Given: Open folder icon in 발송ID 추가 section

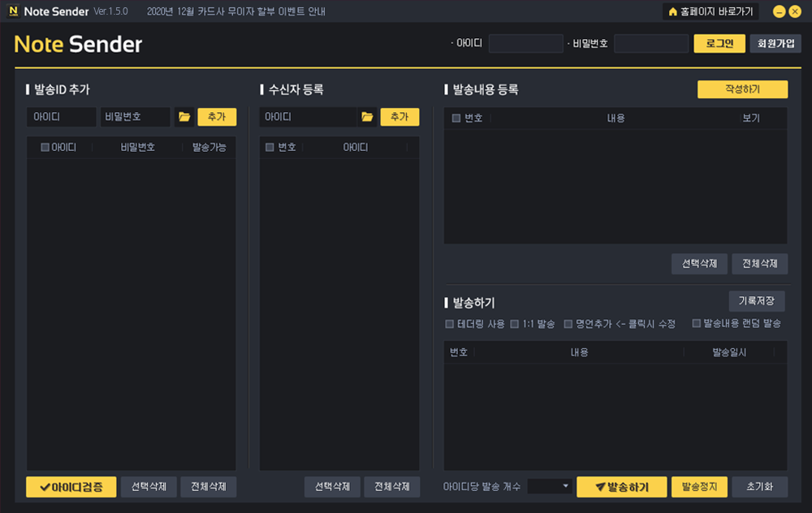Looking at the screenshot, I should (x=184, y=117).
